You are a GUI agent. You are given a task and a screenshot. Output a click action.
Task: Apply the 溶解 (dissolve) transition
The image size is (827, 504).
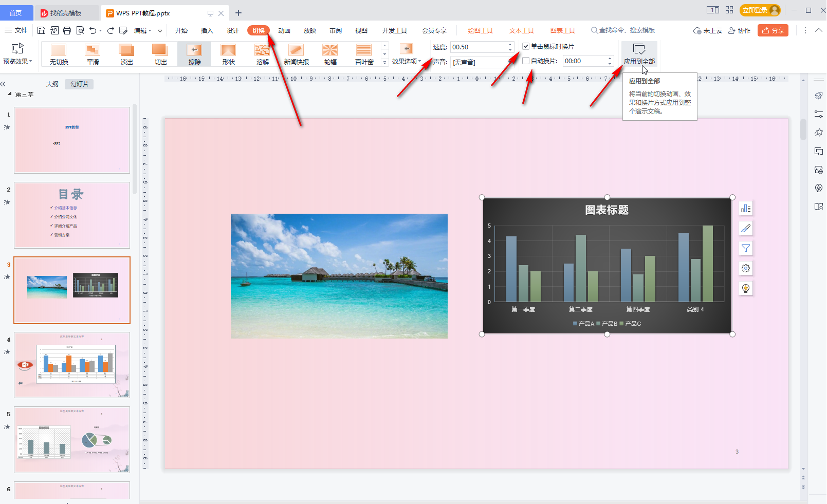(x=262, y=54)
